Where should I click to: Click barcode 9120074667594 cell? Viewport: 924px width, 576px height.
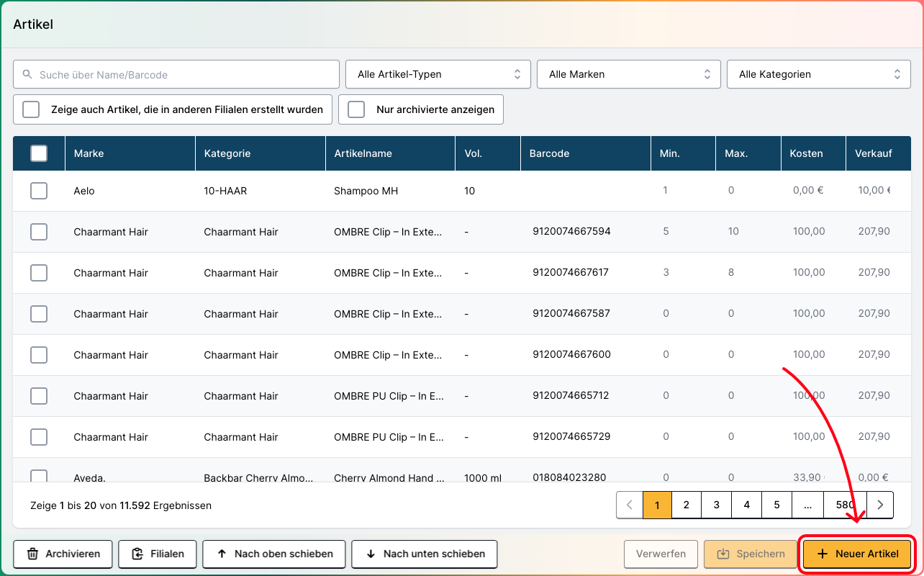click(572, 232)
